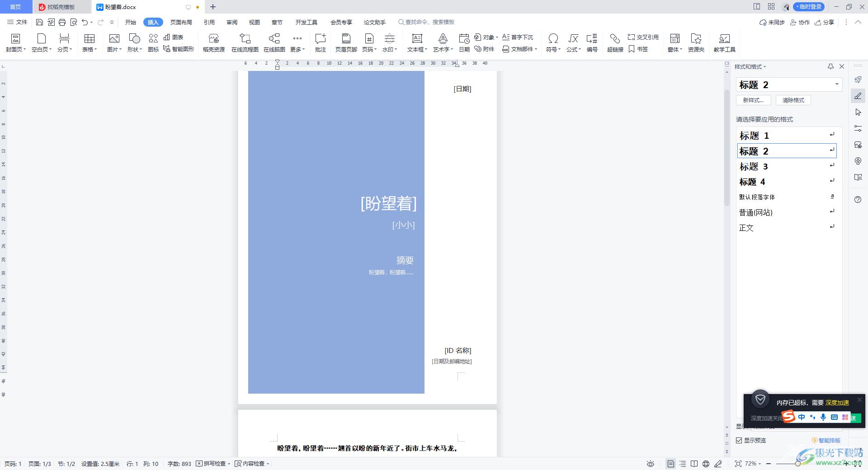
Task: Insert a 书签 bookmark
Action: pyautogui.click(x=638, y=49)
